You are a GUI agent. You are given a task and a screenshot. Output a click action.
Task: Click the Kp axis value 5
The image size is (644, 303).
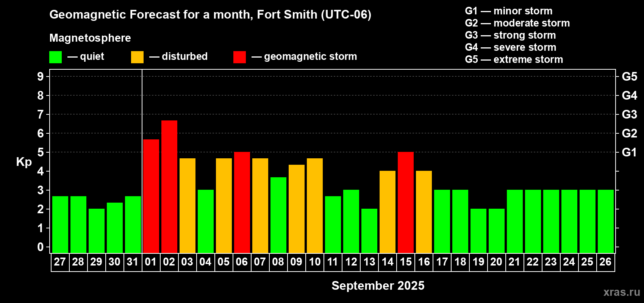coord(41,152)
